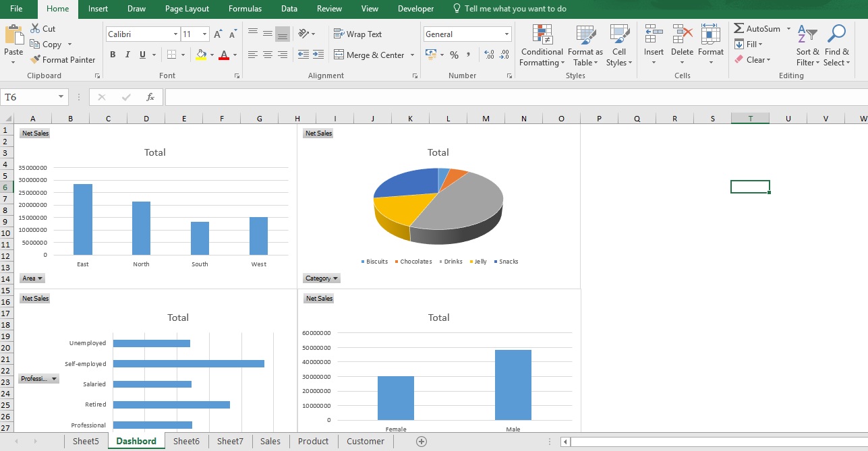868x451 pixels.
Task: Apply Comma Style number format
Action: (469, 55)
